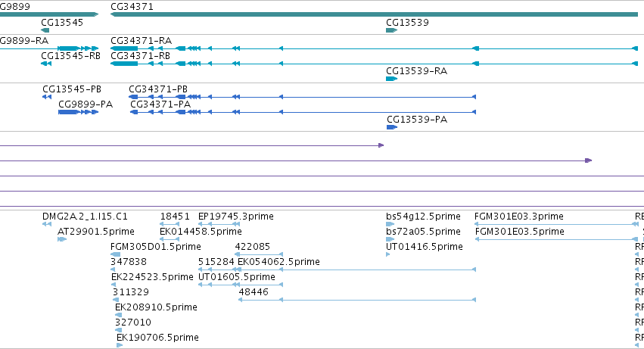Click the CG13539-PA protein glyph
Screen dimensions: 644x349
coord(392,127)
